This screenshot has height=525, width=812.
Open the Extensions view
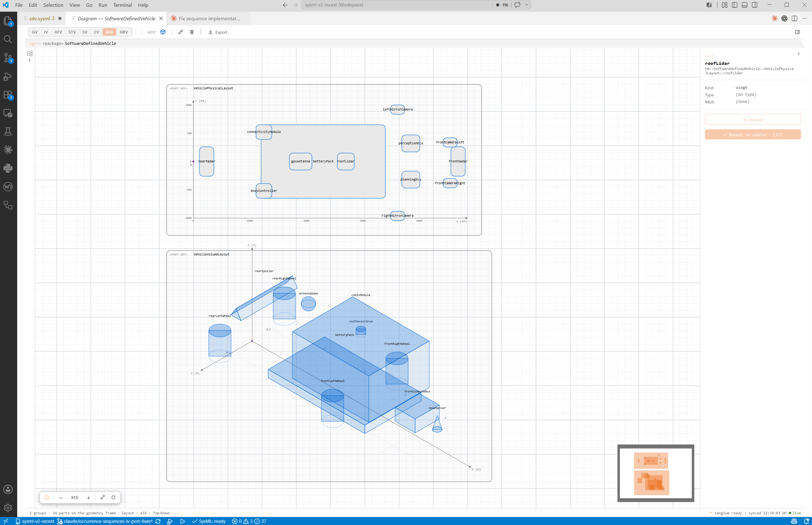(x=8, y=95)
